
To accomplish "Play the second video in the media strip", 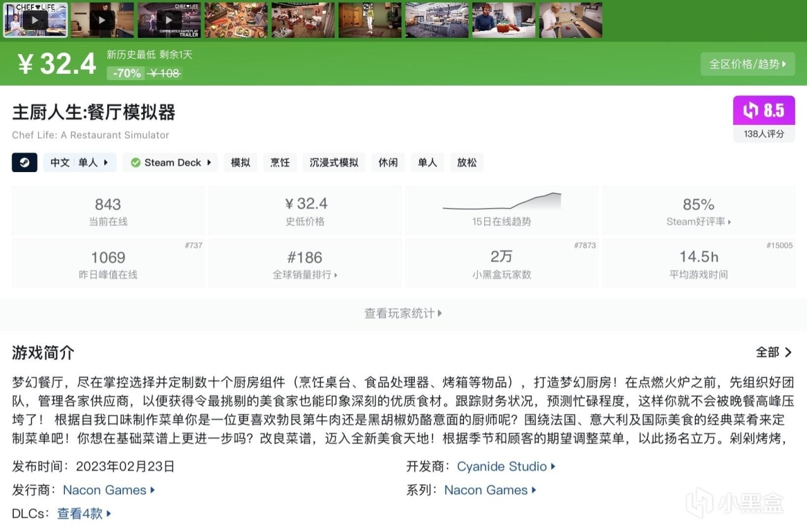I will click(x=102, y=20).
